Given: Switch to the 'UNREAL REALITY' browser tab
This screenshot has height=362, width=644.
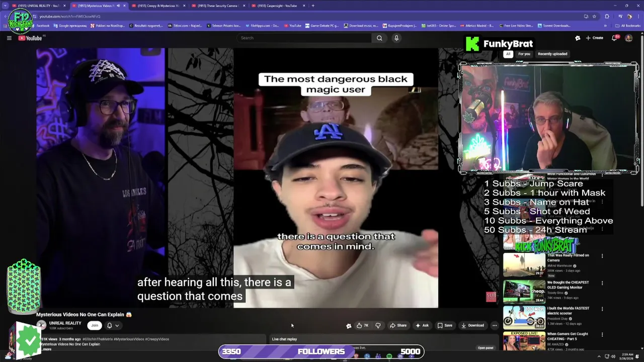Looking at the screenshot, I should point(39,6).
